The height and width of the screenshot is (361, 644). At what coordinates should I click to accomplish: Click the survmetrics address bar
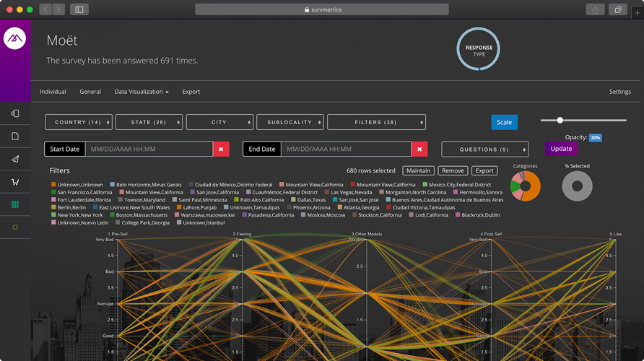click(x=321, y=9)
